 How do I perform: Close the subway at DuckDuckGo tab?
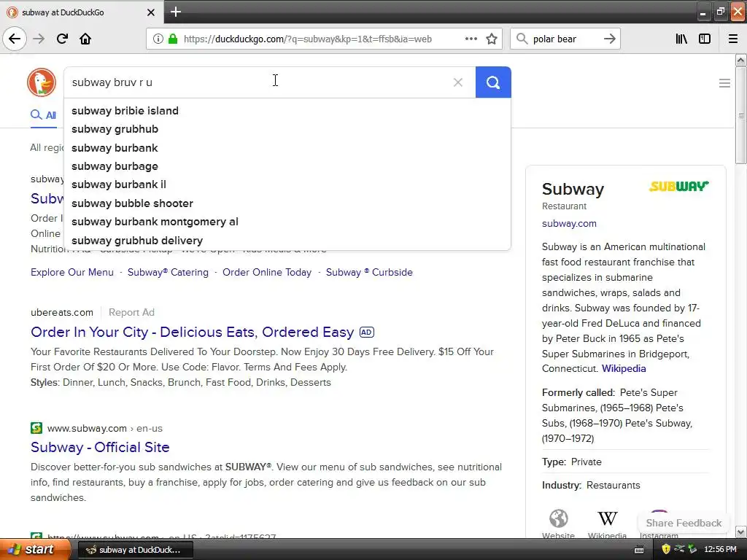(151, 12)
